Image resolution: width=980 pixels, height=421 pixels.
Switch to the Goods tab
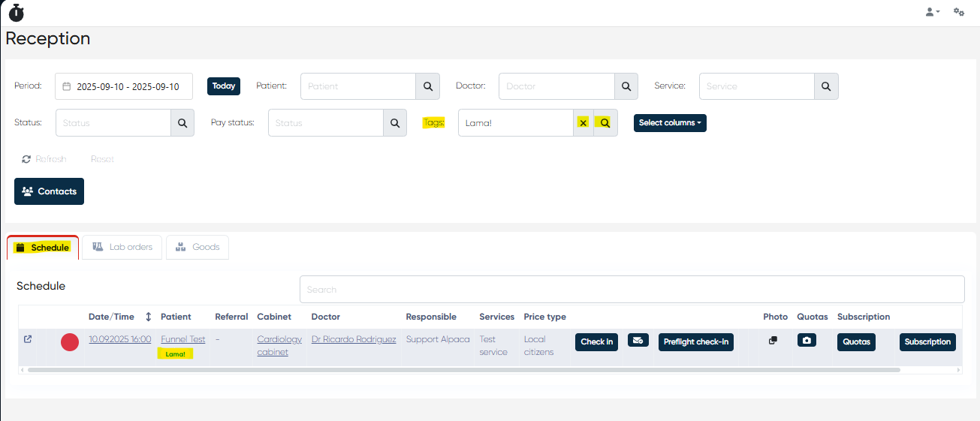198,247
